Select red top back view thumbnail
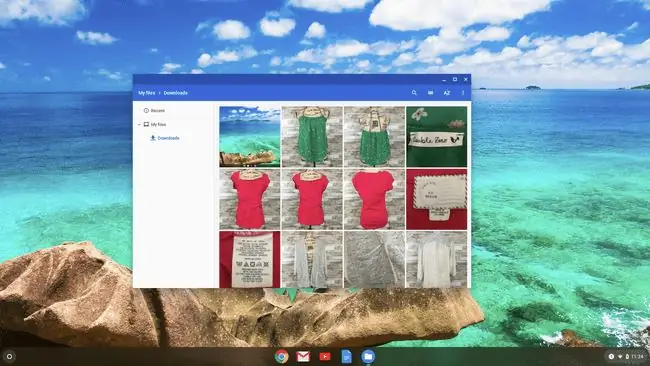 click(374, 199)
